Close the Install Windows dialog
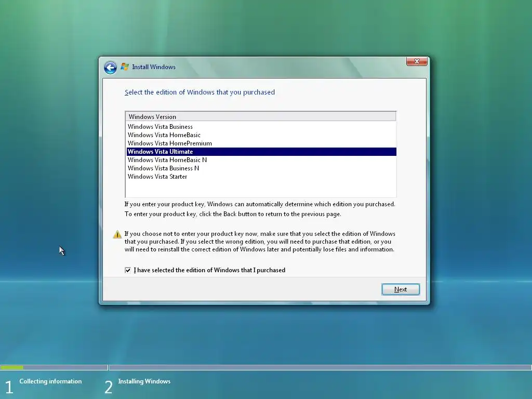The image size is (532, 399). tap(417, 61)
